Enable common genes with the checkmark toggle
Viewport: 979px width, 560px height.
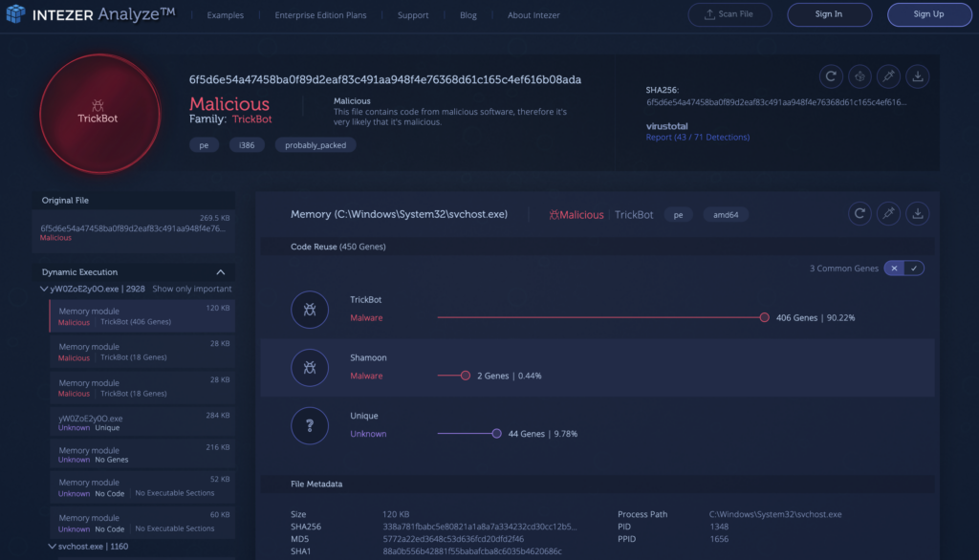(x=914, y=268)
